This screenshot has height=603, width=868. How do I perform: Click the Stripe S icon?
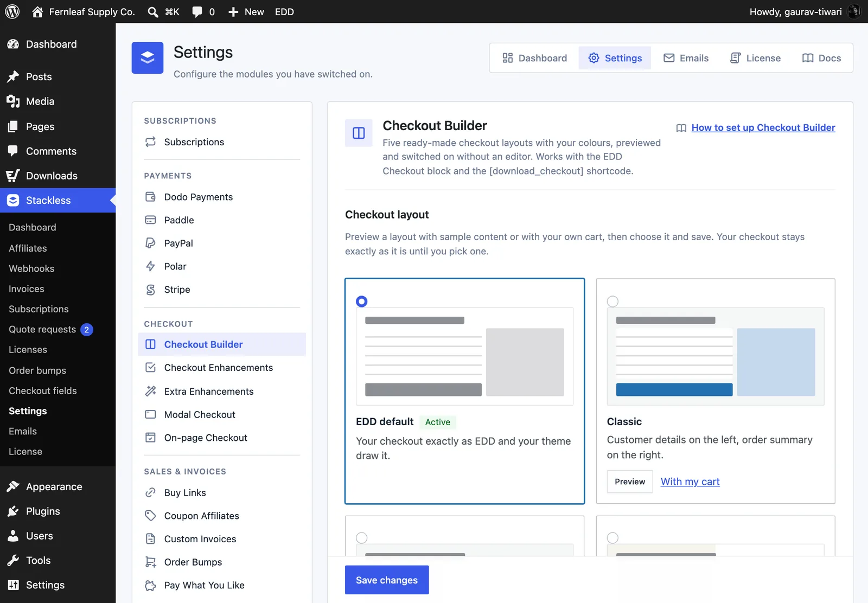click(150, 290)
